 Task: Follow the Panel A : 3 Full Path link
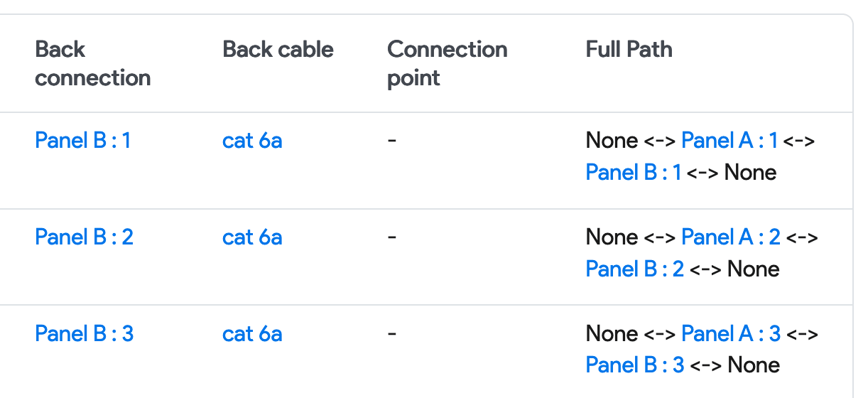click(x=730, y=333)
